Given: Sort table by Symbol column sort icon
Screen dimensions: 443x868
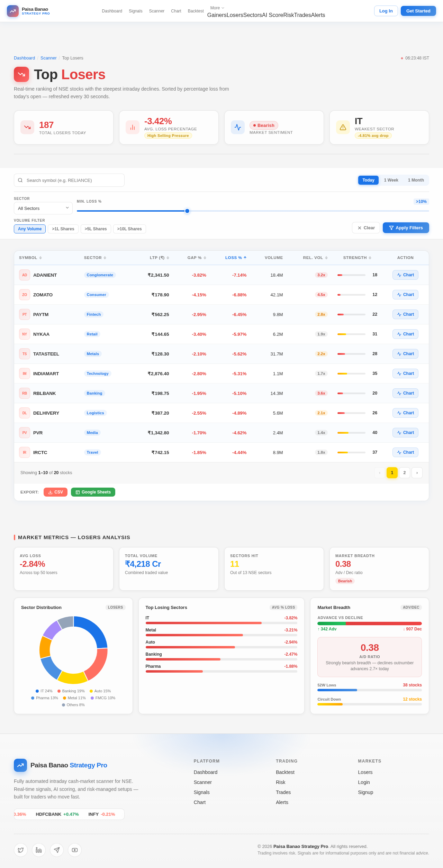Looking at the screenshot, I should [x=40, y=258].
